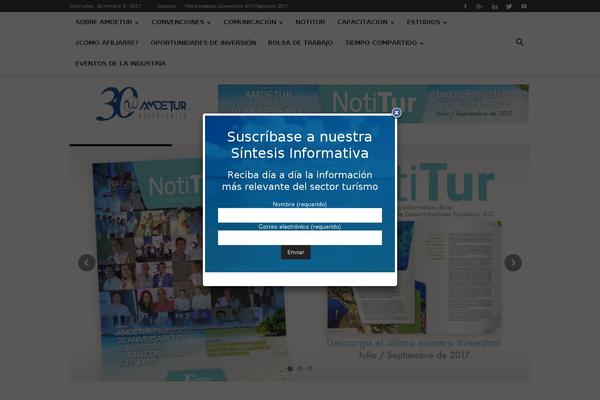Click the Contacto link in top bar
This screenshot has height=400, width=600.
click(x=166, y=6)
